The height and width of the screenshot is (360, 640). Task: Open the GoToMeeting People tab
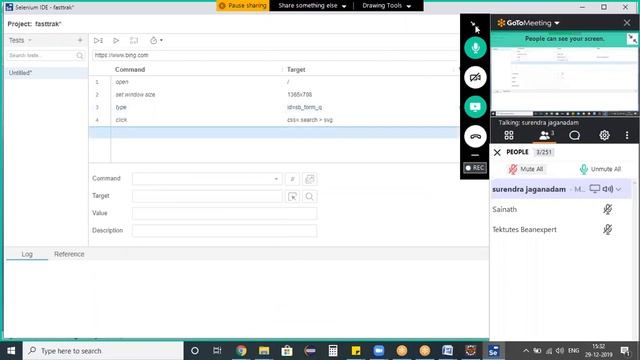545,135
